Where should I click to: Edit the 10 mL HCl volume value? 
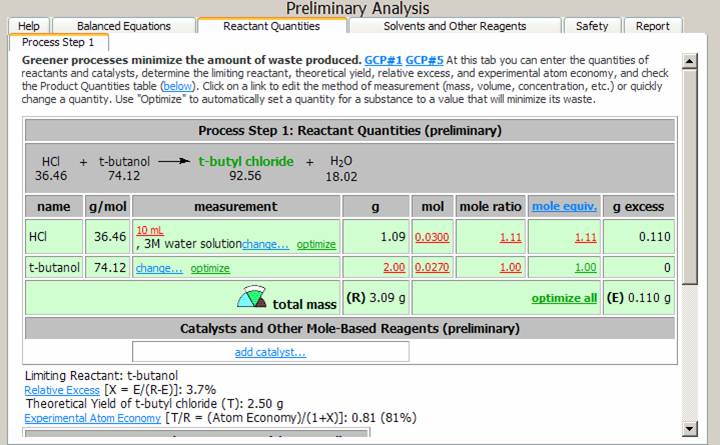point(149,230)
